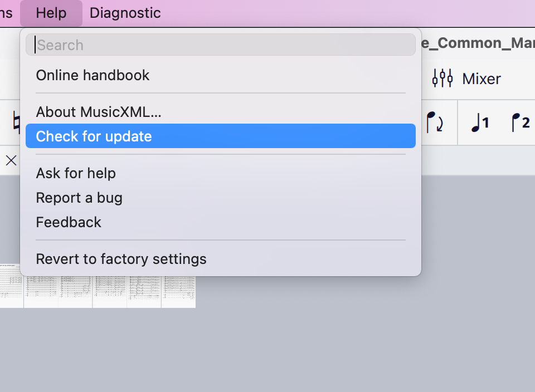
Task: Select the Voice 2 note input icon
Action: 521,122
